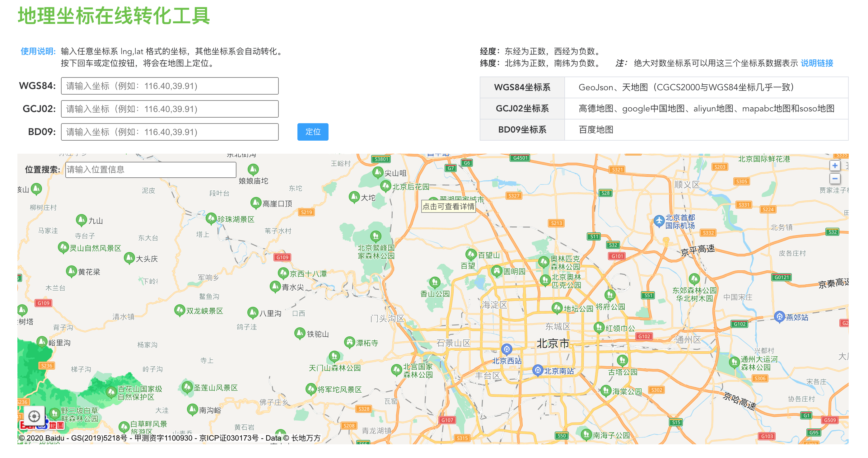This screenshot has width=868, height=458.
Task: Open the 说明链接 hyperlink
Action: tap(816, 63)
